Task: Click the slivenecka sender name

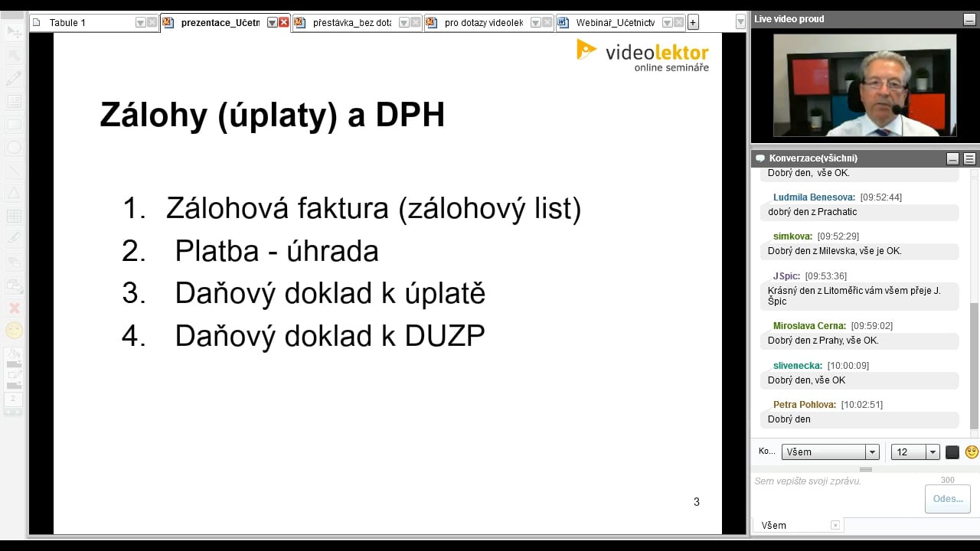Action: (x=798, y=366)
